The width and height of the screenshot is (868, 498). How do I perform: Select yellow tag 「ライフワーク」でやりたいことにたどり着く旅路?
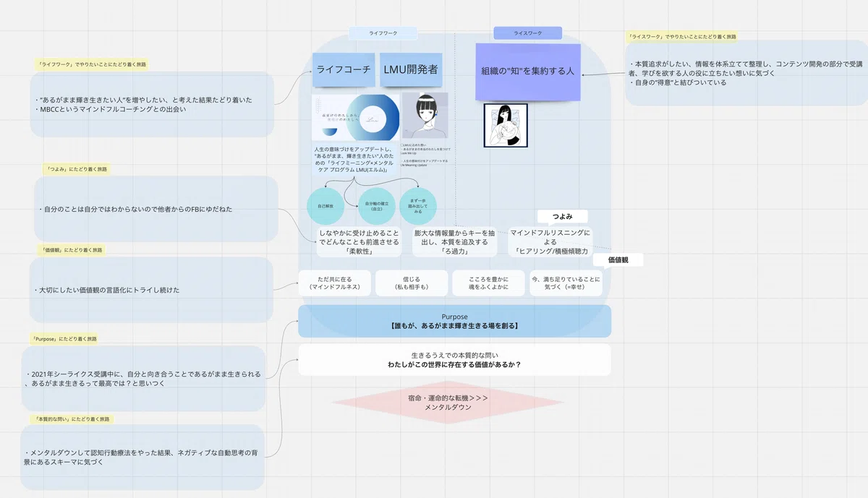(93, 64)
